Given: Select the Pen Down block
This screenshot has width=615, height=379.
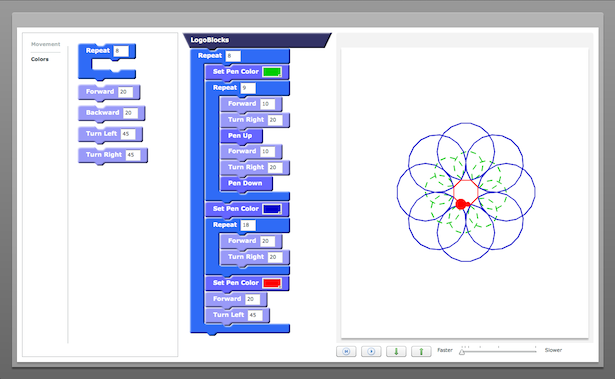Looking at the screenshot, I should pyautogui.click(x=246, y=183).
